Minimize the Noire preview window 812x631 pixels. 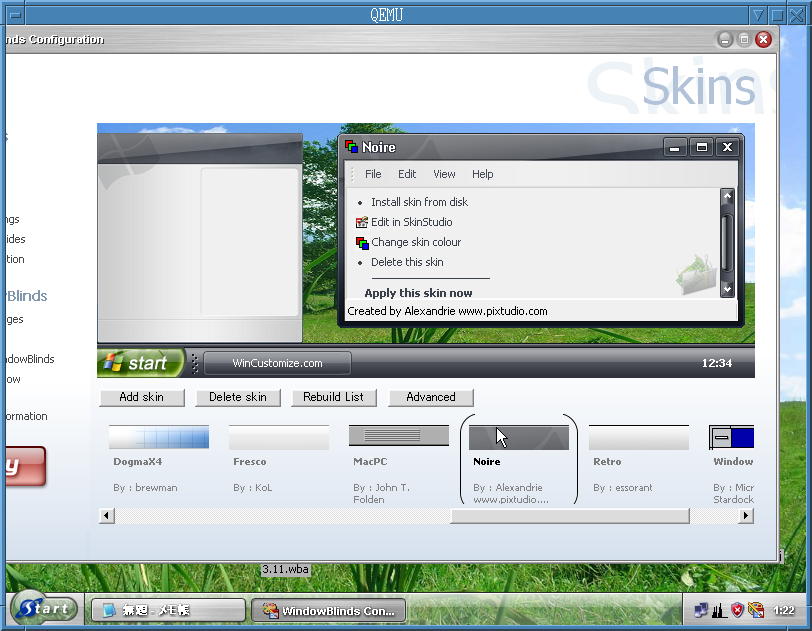coord(674,148)
